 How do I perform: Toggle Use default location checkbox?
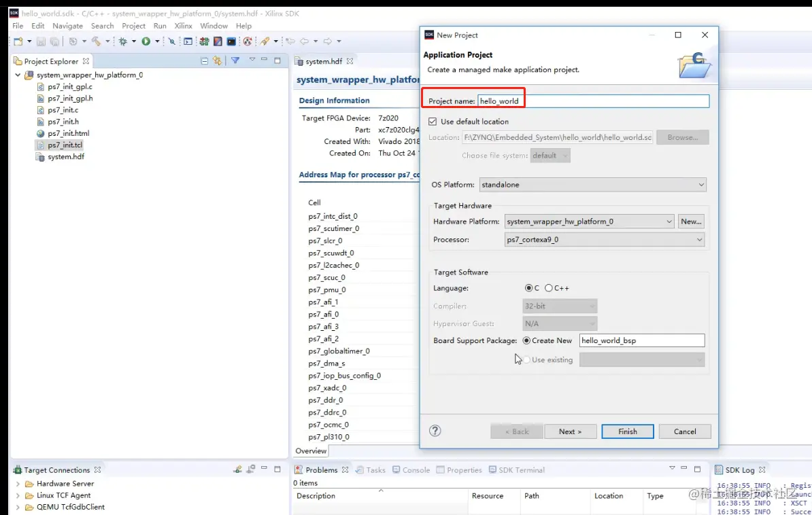433,122
